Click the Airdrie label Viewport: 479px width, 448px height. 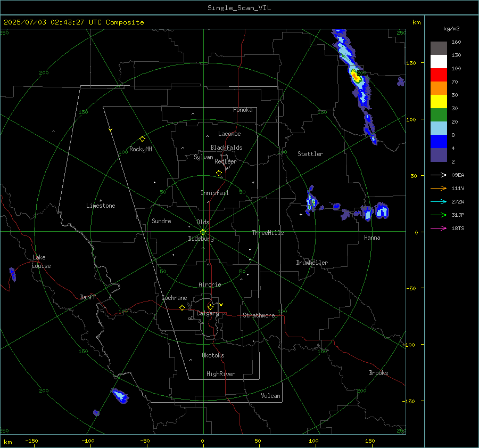(x=210, y=284)
